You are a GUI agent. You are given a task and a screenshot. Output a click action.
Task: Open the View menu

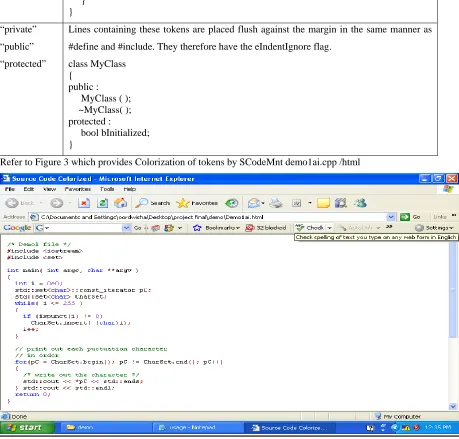click(x=49, y=189)
